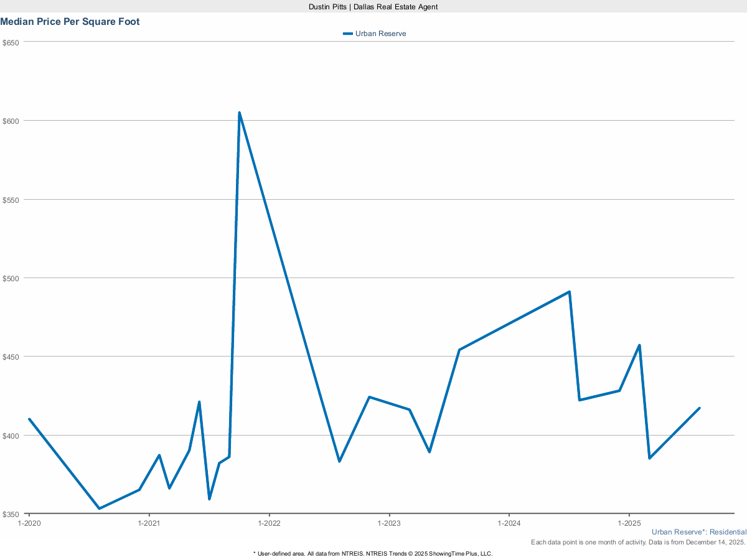Click the mid-2024 peak data point near $490
This screenshot has height=560, width=747.
(570, 292)
